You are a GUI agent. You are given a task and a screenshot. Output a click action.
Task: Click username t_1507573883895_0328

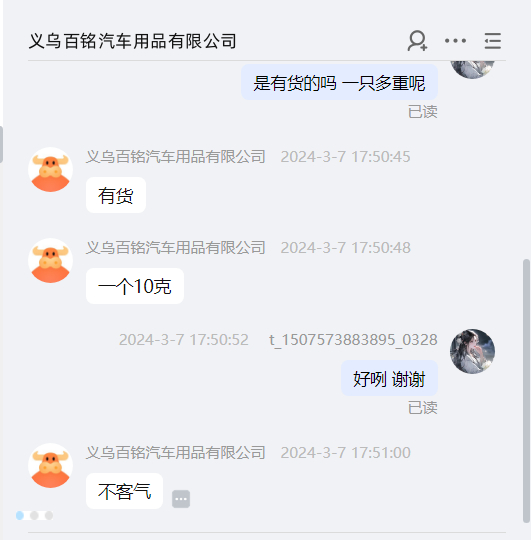(353, 340)
